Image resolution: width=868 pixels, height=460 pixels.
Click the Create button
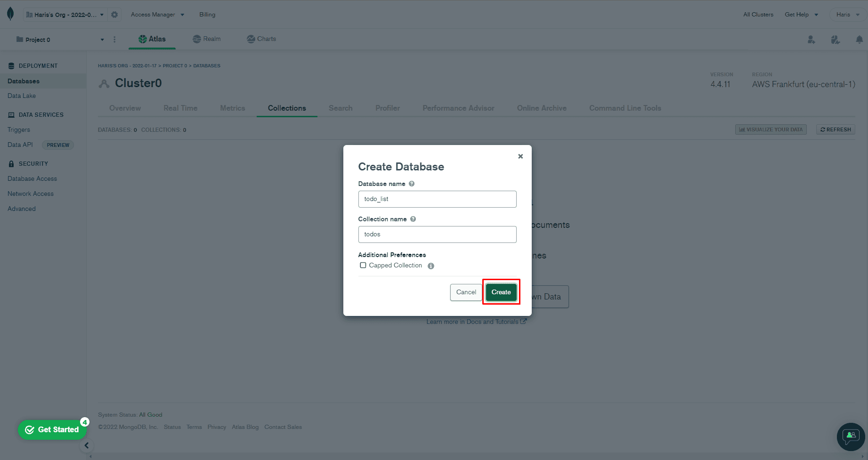(501, 292)
